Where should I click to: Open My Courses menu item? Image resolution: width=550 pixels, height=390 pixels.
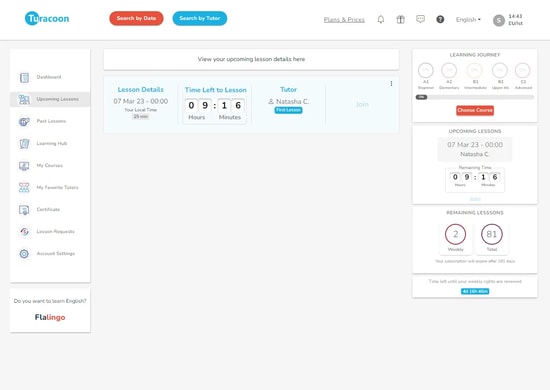(x=49, y=166)
